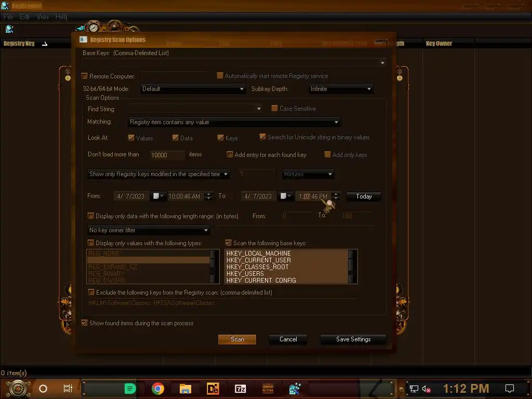Uncheck the Keys look-at option
The height and width of the screenshot is (399, 532).
click(220, 137)
